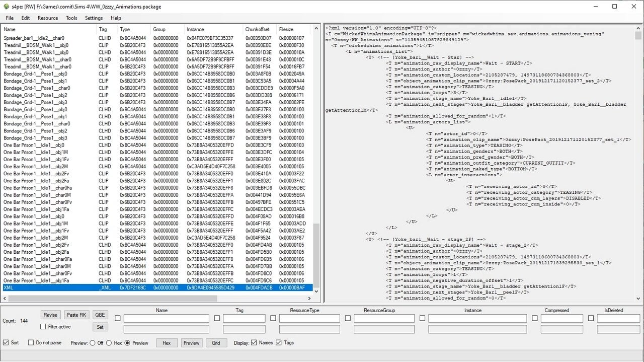
Task: Click the Set filter button
Action: 100,327
